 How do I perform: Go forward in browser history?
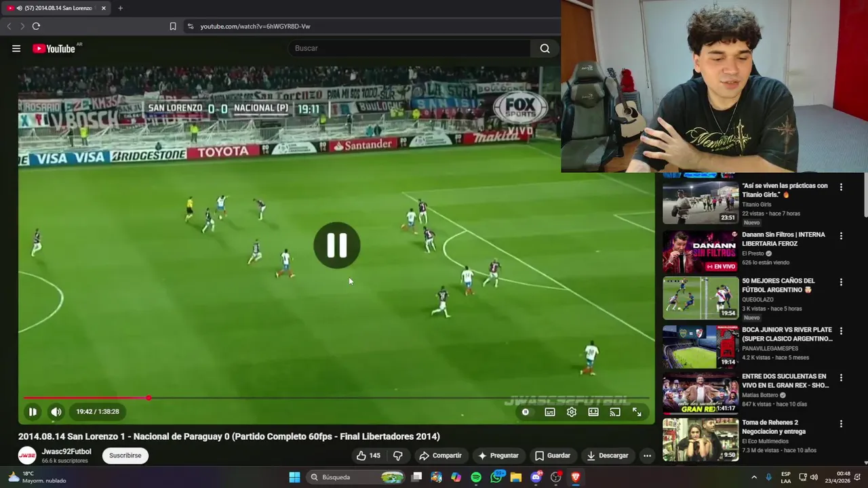pyautogui.click(x=22, y=26)
